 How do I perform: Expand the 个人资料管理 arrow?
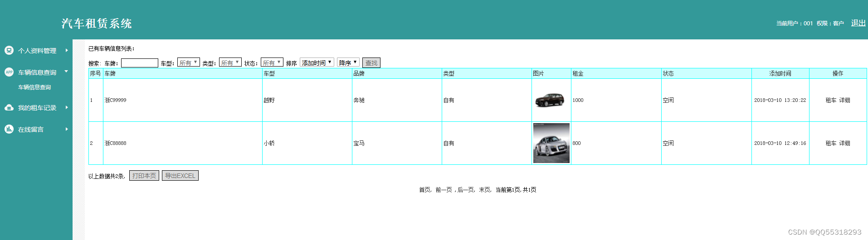tap(67, 50)
